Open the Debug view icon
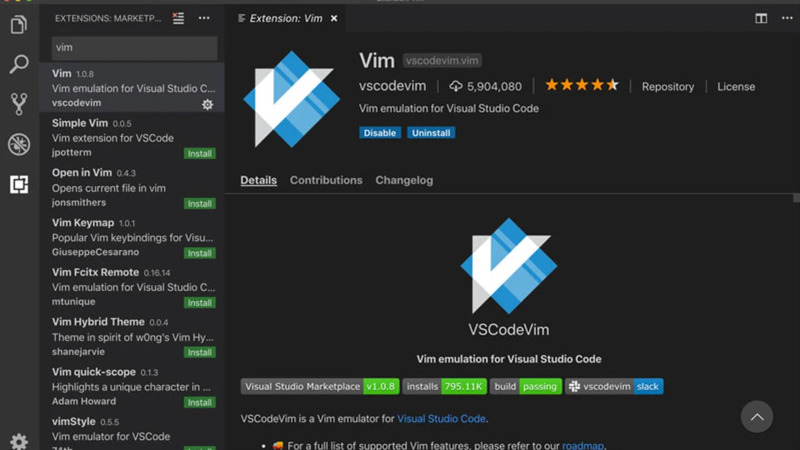The width and height of the screenshot is (800, 450). point(19,144)
